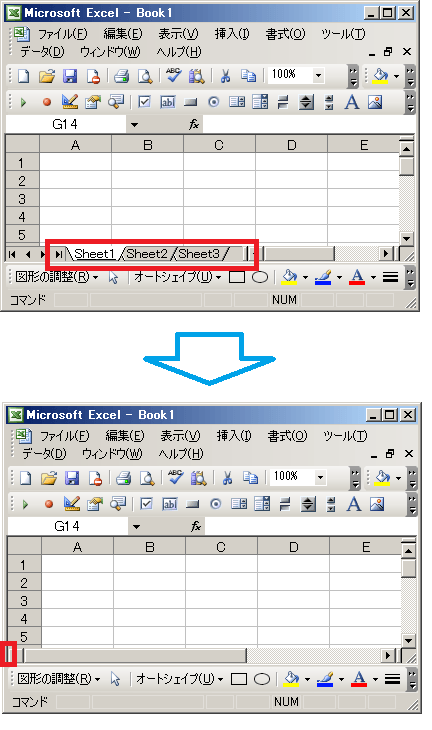Open ツール(T) menu in lower Excel window
Image resolution: width=432 pixels, height=730 pixels.
[x=345, y=436]
